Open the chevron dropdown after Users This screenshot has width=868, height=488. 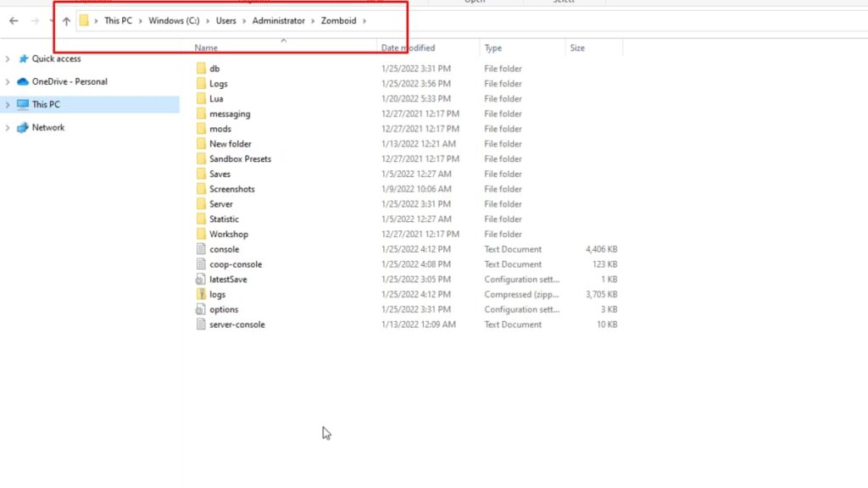click(244, 21)
